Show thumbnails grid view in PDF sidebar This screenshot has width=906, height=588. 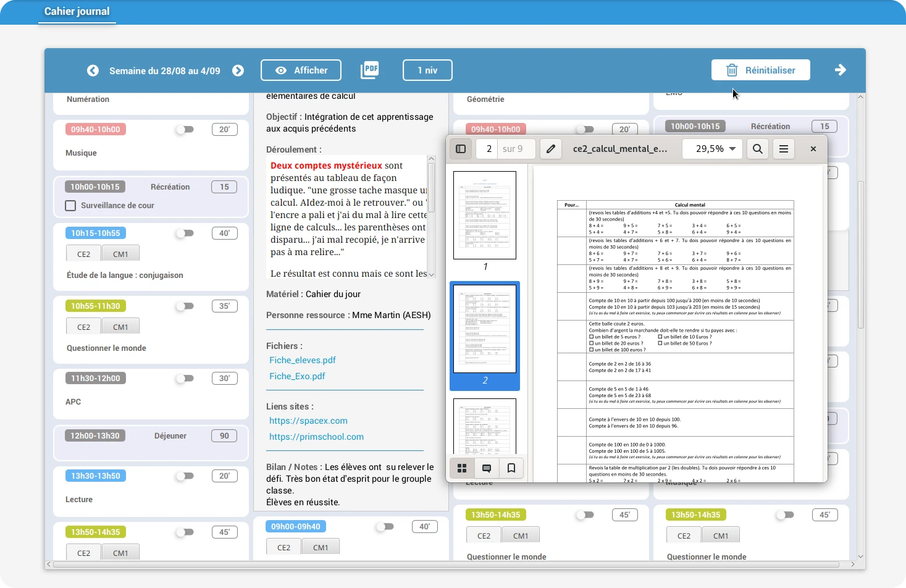pyautogui.click(x=462, y=468)
